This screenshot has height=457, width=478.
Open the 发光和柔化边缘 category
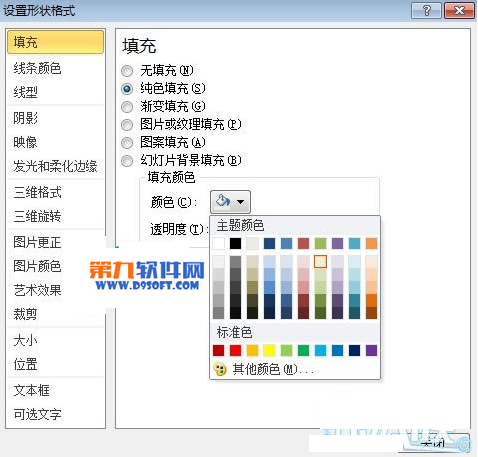[55, 166]
